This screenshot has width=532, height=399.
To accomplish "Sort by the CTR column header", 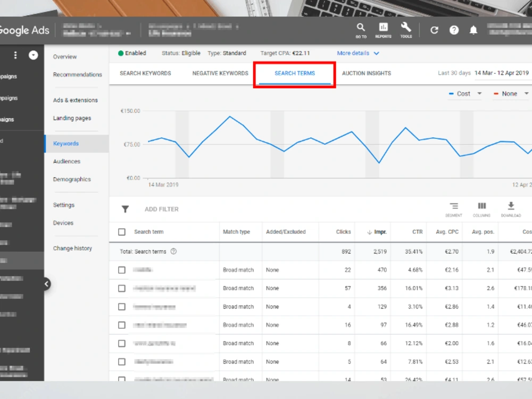I will (417, 232).
